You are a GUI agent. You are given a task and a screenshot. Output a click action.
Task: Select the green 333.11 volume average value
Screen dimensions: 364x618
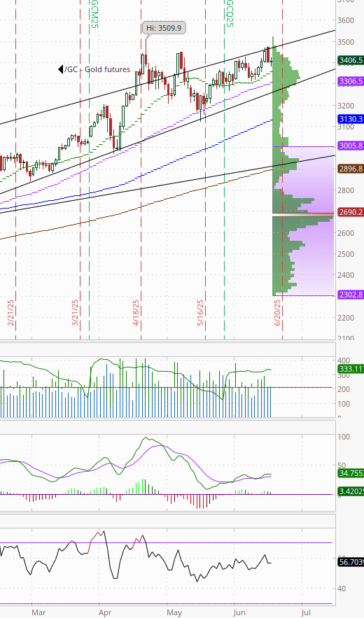(x=351, y=370)
